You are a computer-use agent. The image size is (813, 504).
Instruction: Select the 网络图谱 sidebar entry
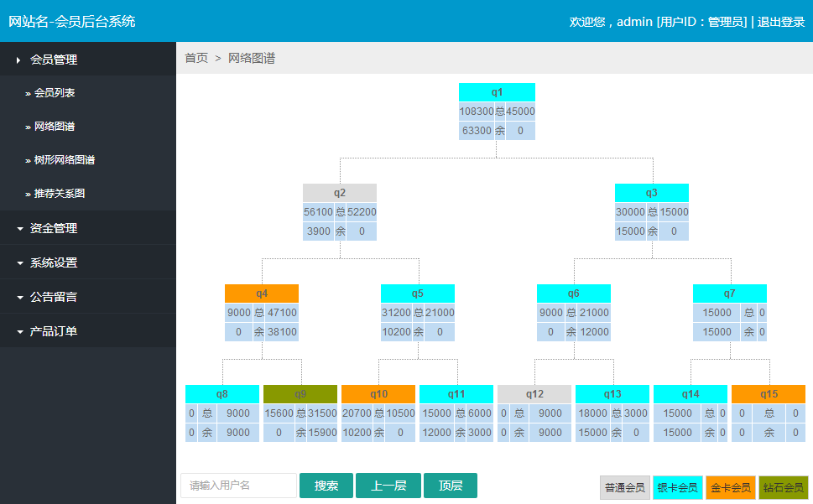[x=55, y=127]
